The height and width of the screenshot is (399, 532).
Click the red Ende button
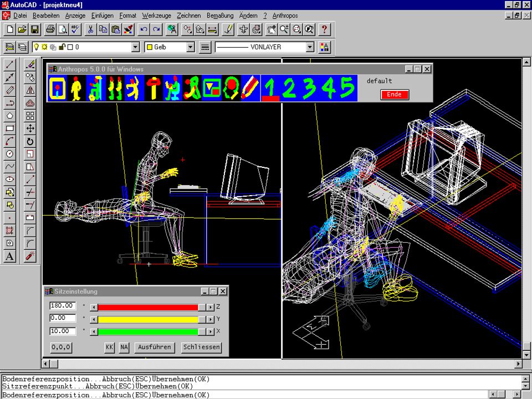coord(395,94)
